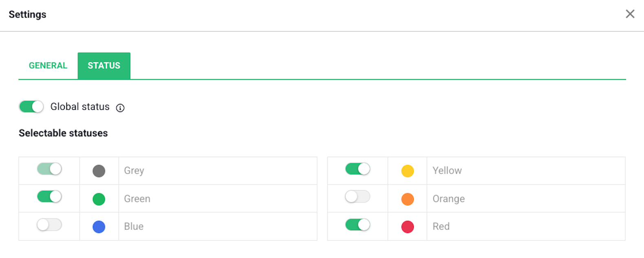Click the green color circle
This screenshot has width=644, height=258.
click(99, 199)
